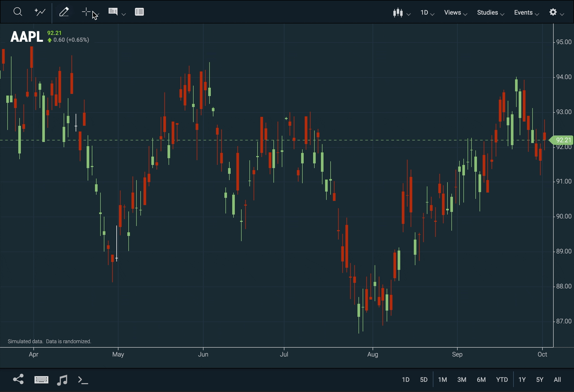The image size is (574, 392).
Task: Click the Aug marker on time axis
Action: click(373, 354)
